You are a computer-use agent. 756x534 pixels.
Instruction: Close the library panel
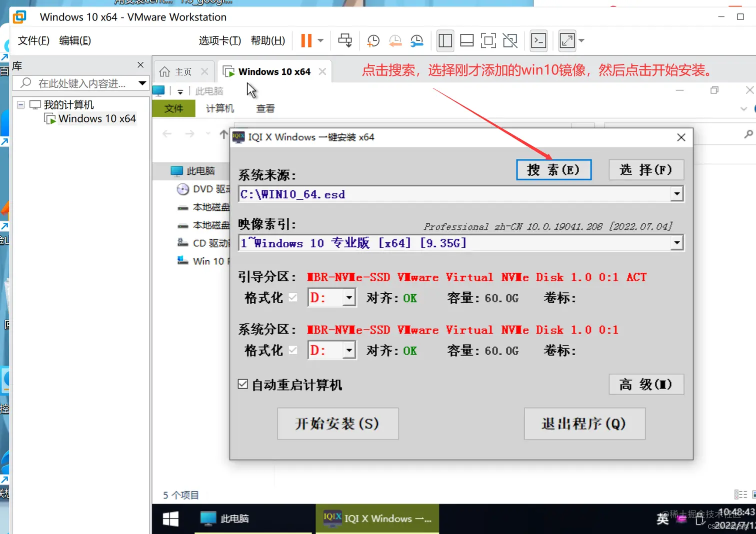(x=140, y=65)
